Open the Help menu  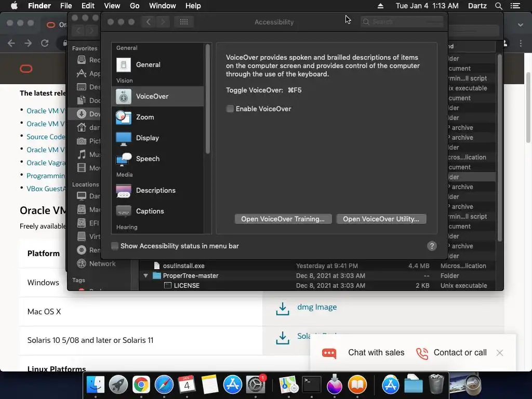(x=193, y=6)
